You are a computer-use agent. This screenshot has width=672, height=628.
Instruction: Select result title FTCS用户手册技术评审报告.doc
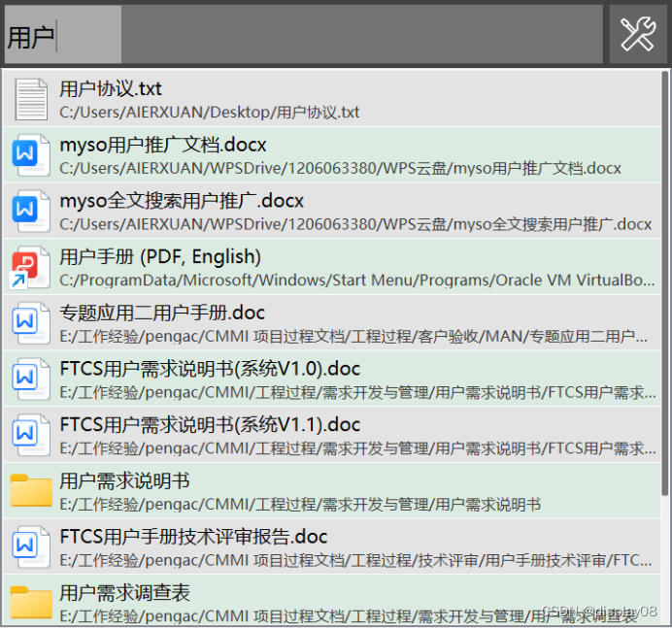click(x=193, y=537)
